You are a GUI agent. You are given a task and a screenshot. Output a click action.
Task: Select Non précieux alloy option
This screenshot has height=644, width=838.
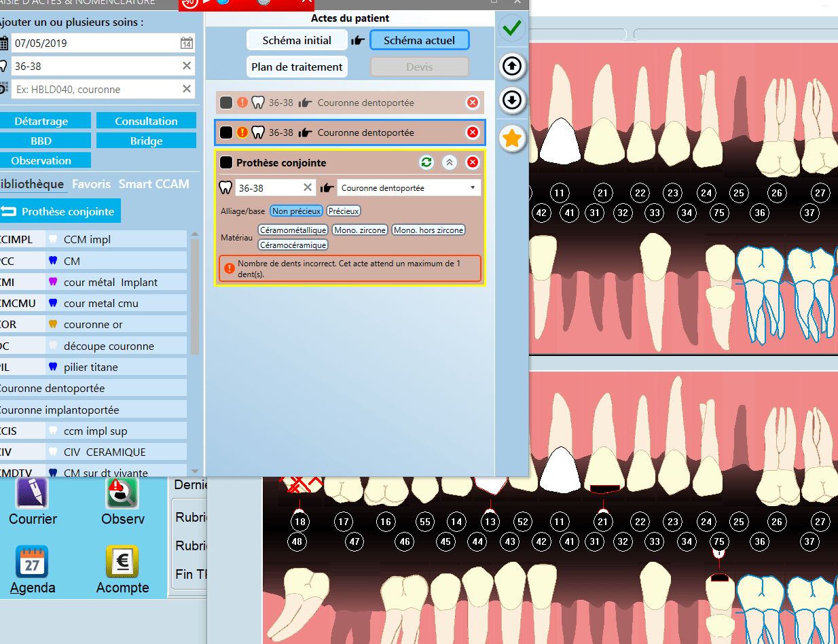tap(296, 211)
